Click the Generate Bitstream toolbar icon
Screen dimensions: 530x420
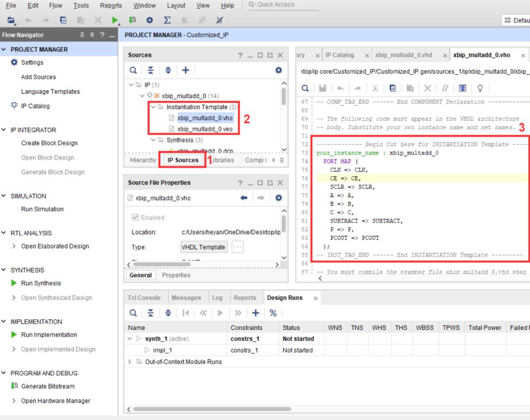pyautogui.click(x=132, y=20)
